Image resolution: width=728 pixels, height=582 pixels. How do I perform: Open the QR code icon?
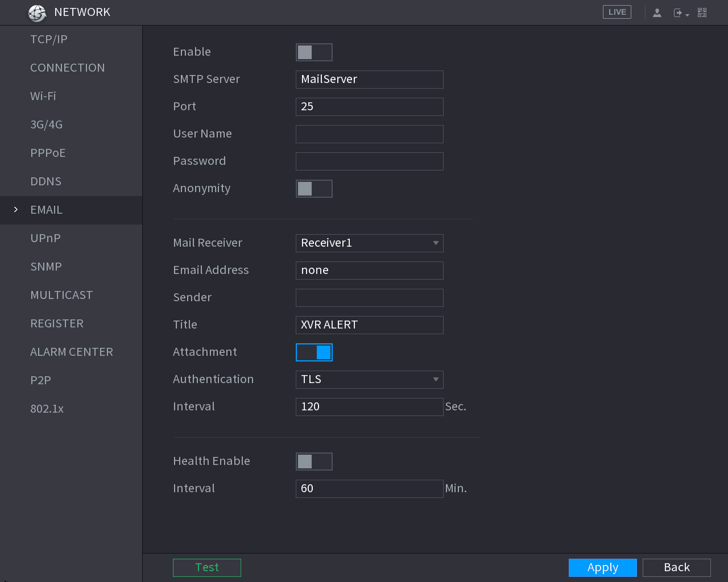[702, 13]
